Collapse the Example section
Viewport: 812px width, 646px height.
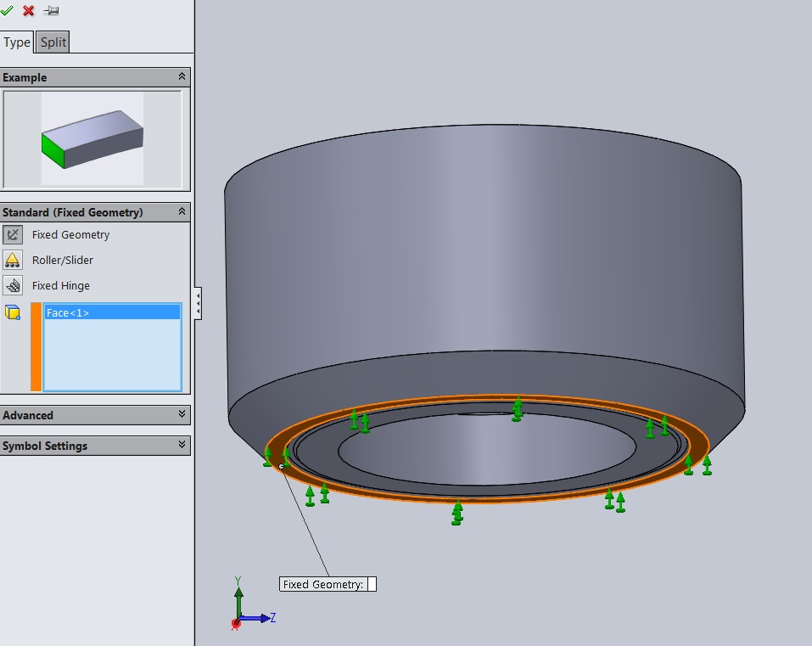click(x=182, y=76)
